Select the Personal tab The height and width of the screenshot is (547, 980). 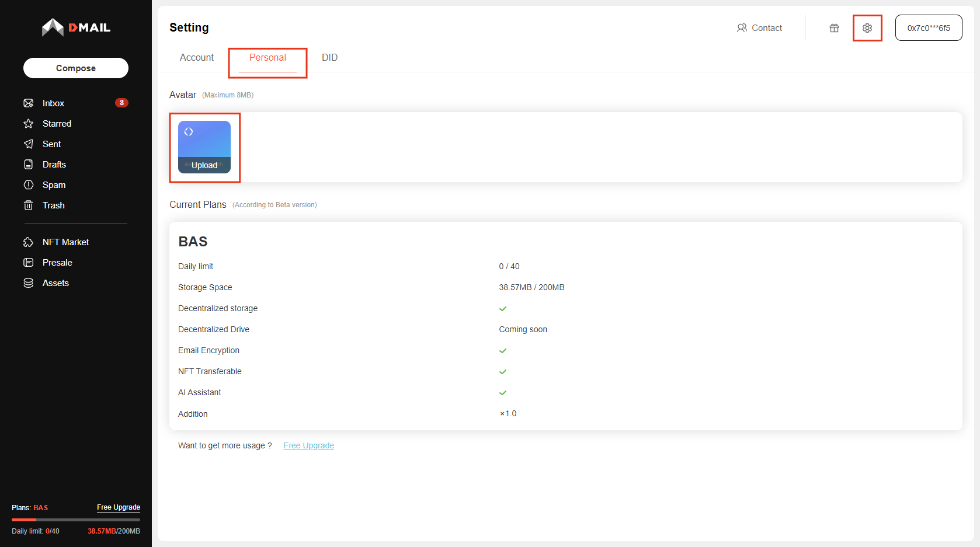coord(267,58)
